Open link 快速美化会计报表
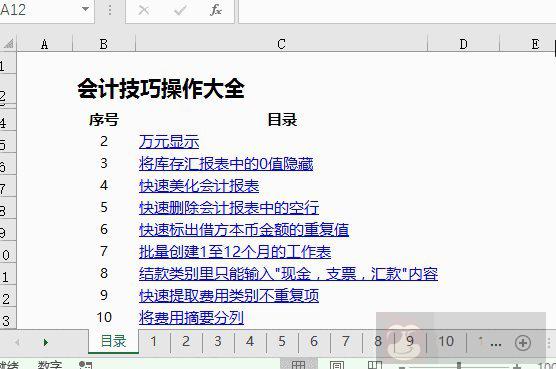This screenshot has height=369, width=556. (x=199, y=186)
